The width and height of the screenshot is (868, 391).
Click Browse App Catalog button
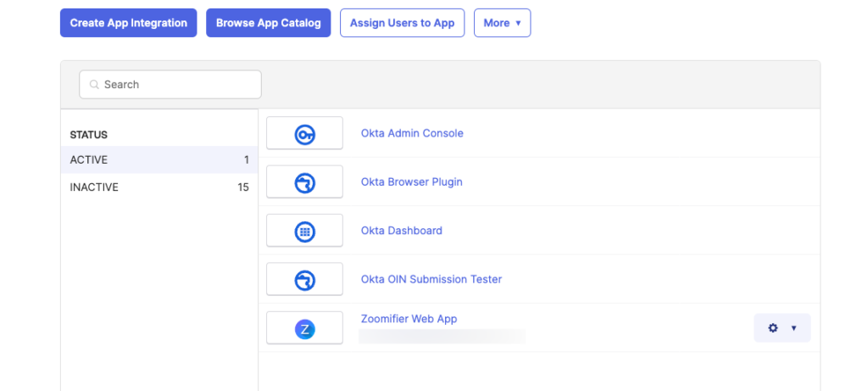tap(269, 23)
